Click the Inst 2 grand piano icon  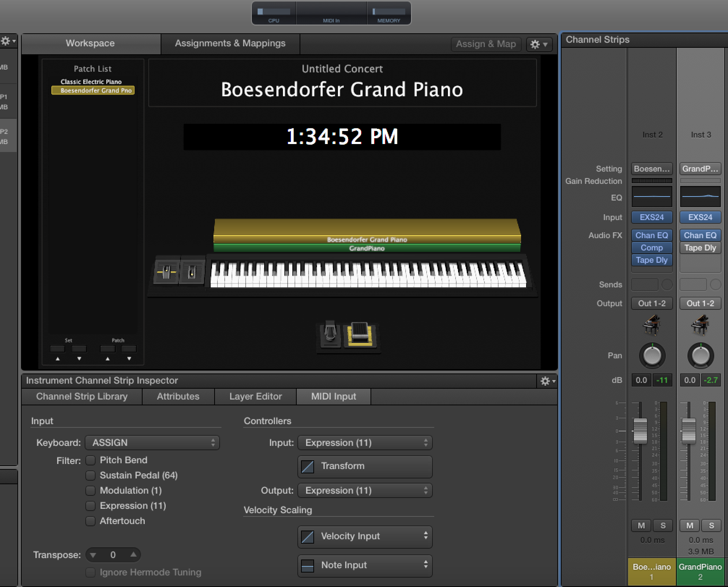(652, 325)
